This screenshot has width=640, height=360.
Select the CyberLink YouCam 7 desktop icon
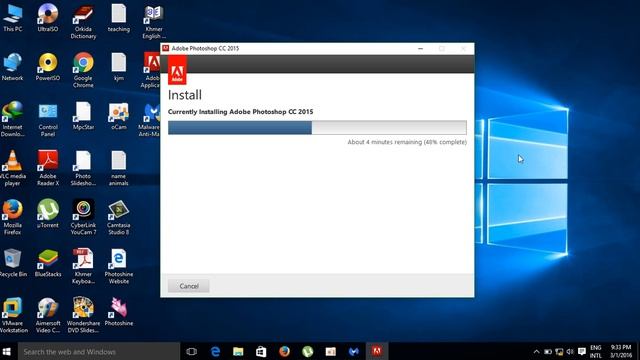(x=83, y=218)
